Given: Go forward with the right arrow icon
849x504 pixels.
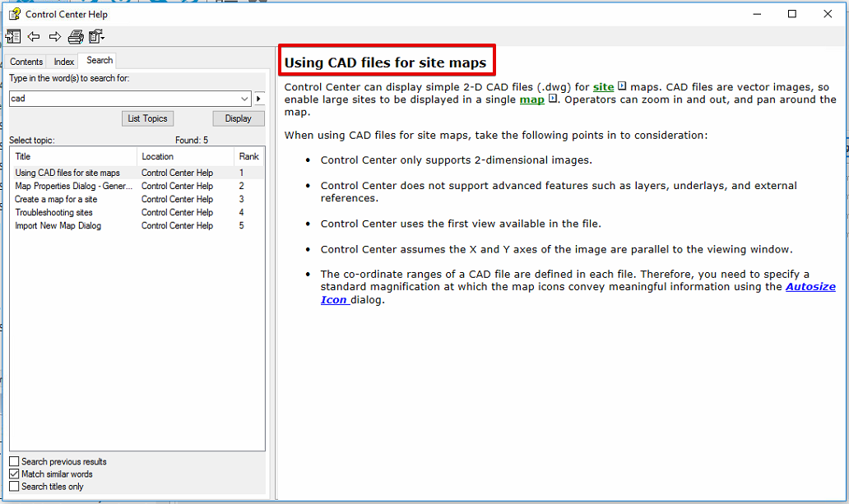Looking at the screenshot, I should click(54, 36).
